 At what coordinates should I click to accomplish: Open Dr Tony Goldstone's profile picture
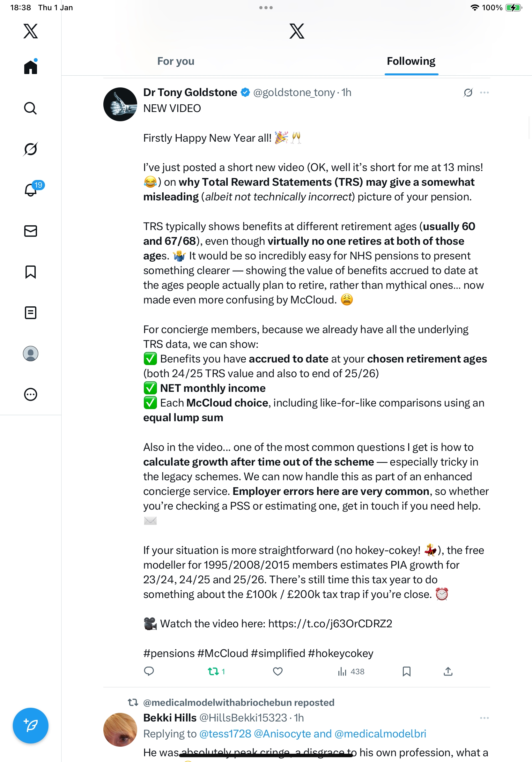tap(120, 104)
